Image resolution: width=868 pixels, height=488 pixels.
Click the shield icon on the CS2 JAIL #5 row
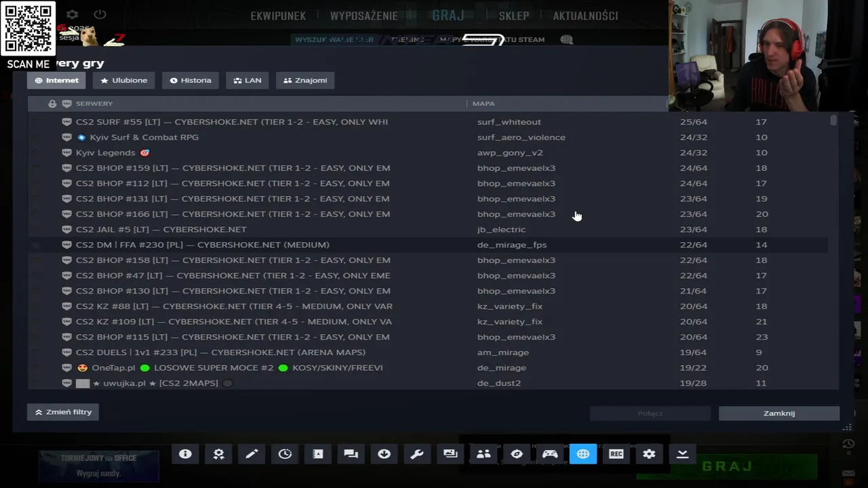click(66, 229)
